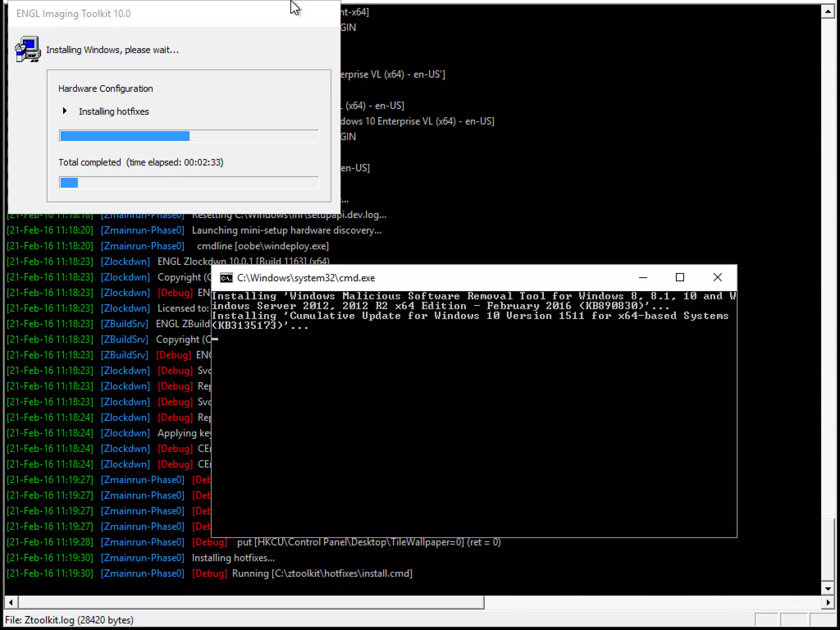Click the 'Applying key' Zlockdwn log line
The height and width of the screenshot is (630, 840).
point(184,433)
